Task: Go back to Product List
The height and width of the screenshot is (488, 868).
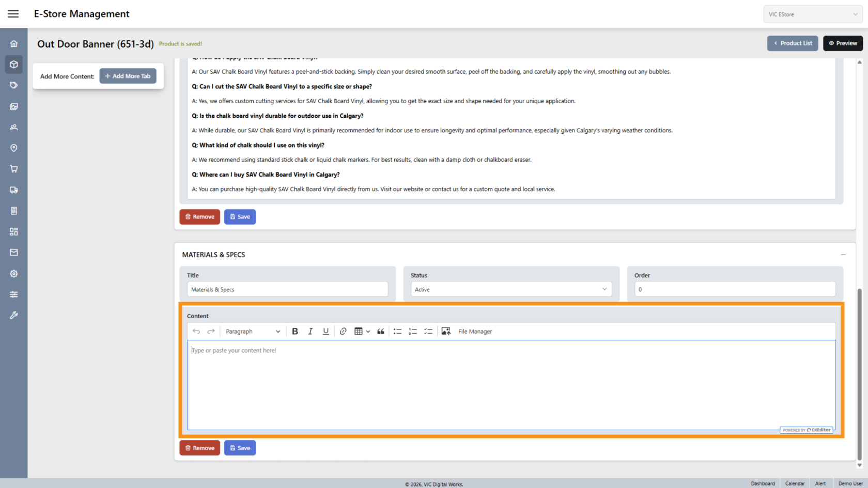Action: point(793,43)
